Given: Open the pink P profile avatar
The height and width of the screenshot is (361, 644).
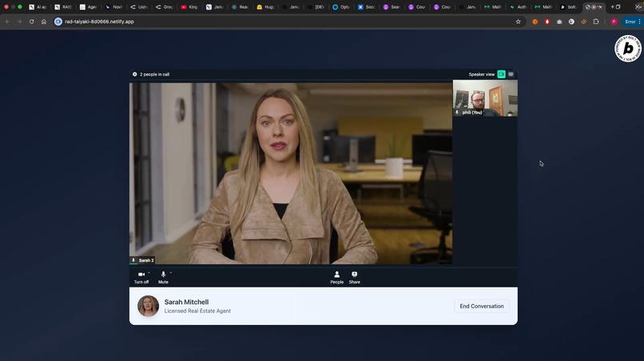Looking at the screenshot, I should click(614, 22).
